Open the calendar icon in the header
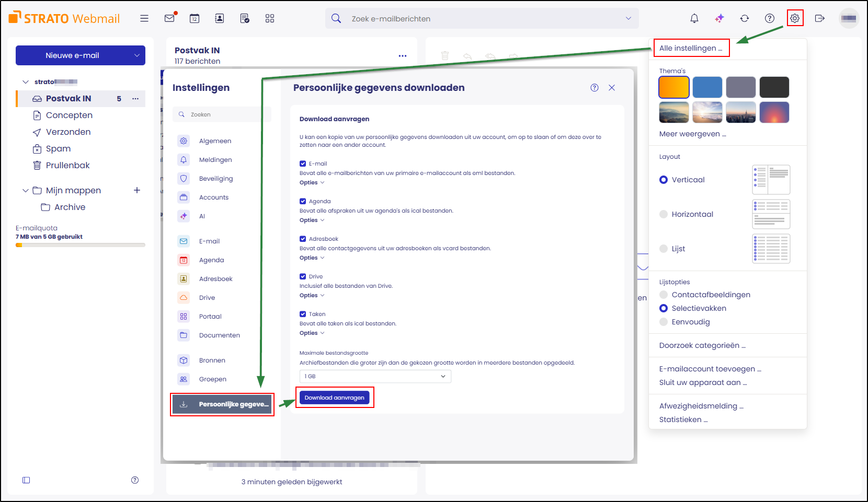Image resolution: width=868 pixels, height=502 pixels. 194,18
